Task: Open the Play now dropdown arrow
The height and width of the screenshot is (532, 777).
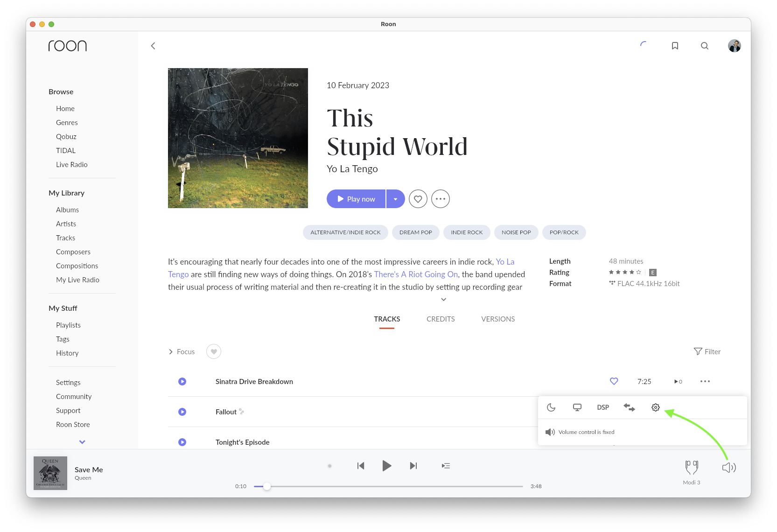Action: (x=395, y=199)
